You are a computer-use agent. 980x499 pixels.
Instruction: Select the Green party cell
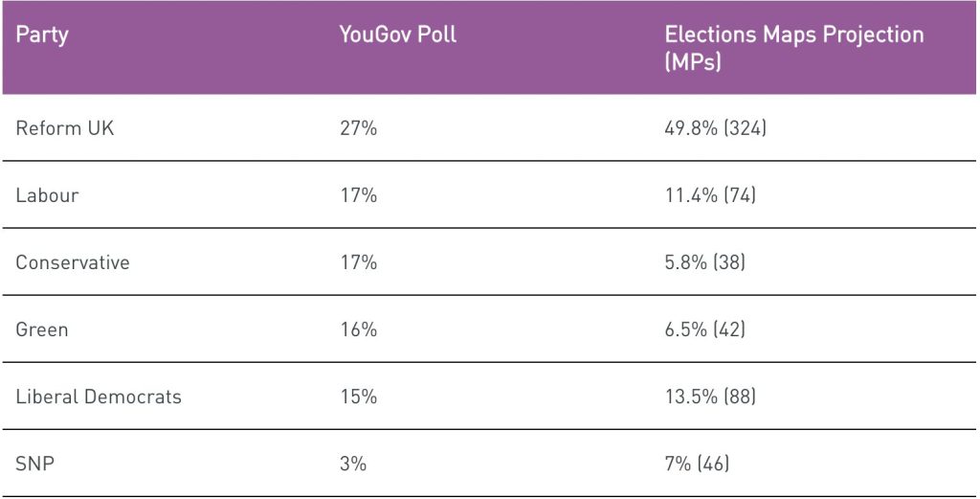click(x=42, y=329)
